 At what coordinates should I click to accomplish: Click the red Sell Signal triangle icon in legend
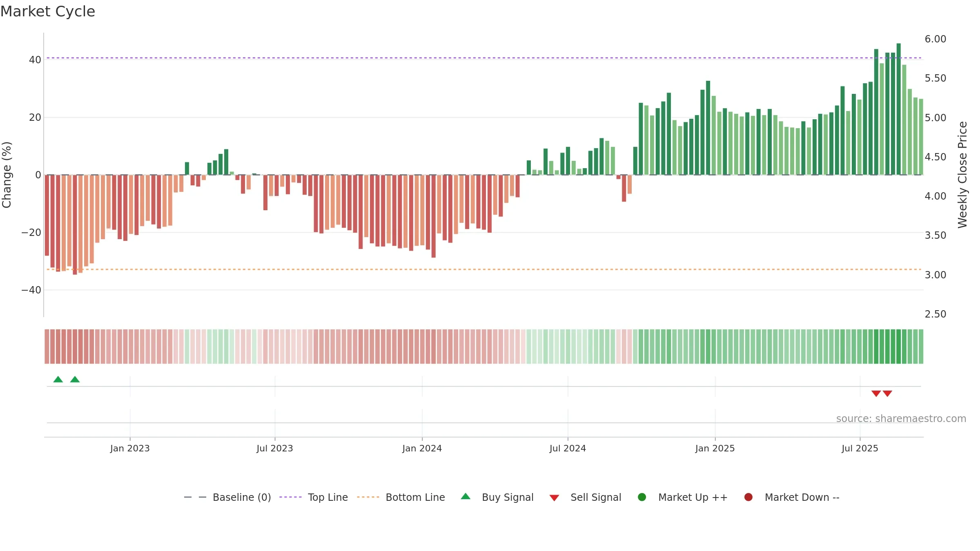(x=554, y=498)
